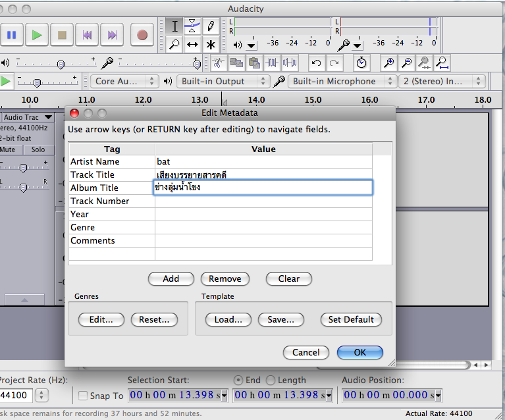Open the Core Audio host dropdown

[x=124, y=81]
